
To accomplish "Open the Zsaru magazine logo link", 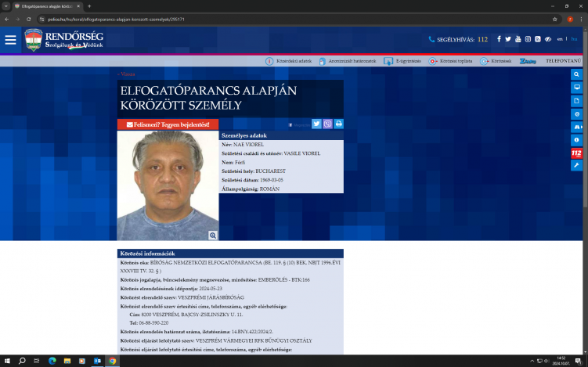I will [x=528, y=61].
